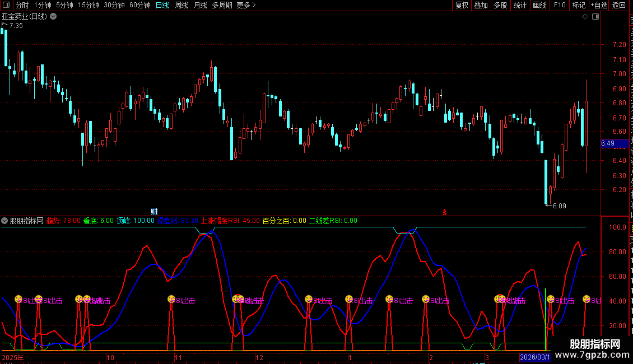Switch to the 分时 intraday tab
Screen dimensions: 633x364
tap(22, 5)
